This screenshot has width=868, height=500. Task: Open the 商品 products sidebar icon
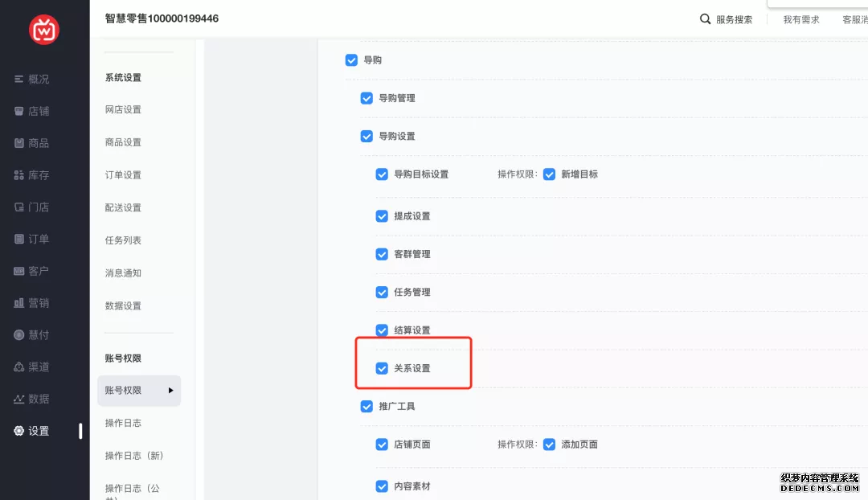click(x=18, y=143)
